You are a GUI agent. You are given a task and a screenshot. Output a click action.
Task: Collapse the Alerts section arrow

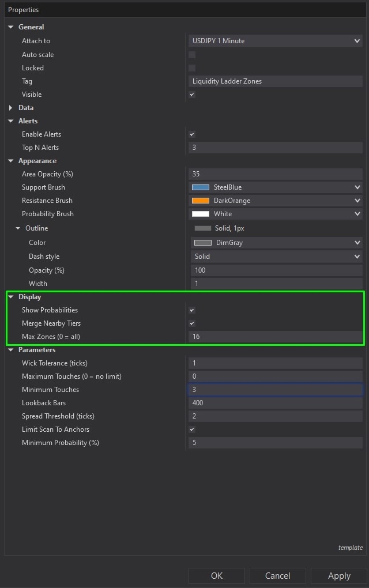(11, 121)
